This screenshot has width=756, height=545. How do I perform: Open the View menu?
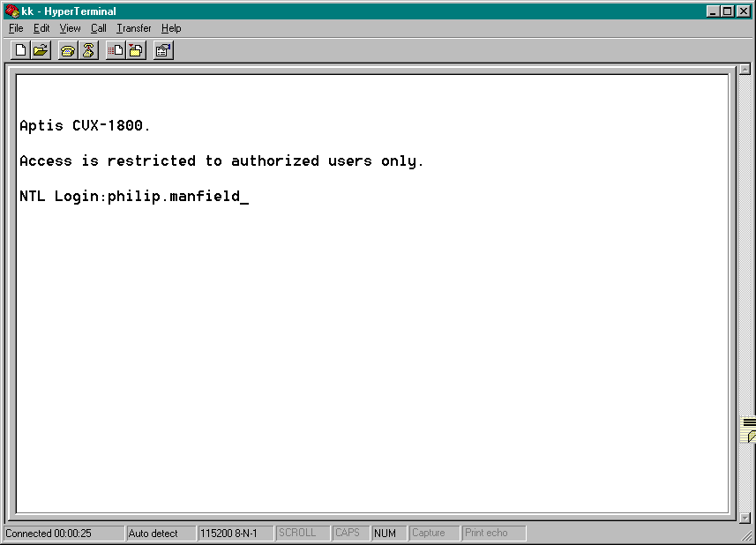coord(70,28)
